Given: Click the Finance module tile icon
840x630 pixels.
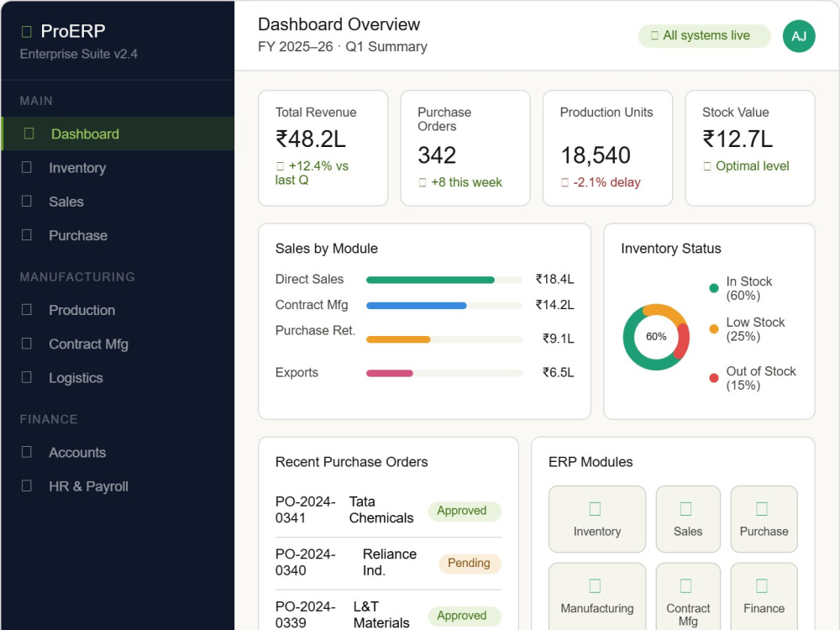Looking at the screenshot, I should point(761,585).
